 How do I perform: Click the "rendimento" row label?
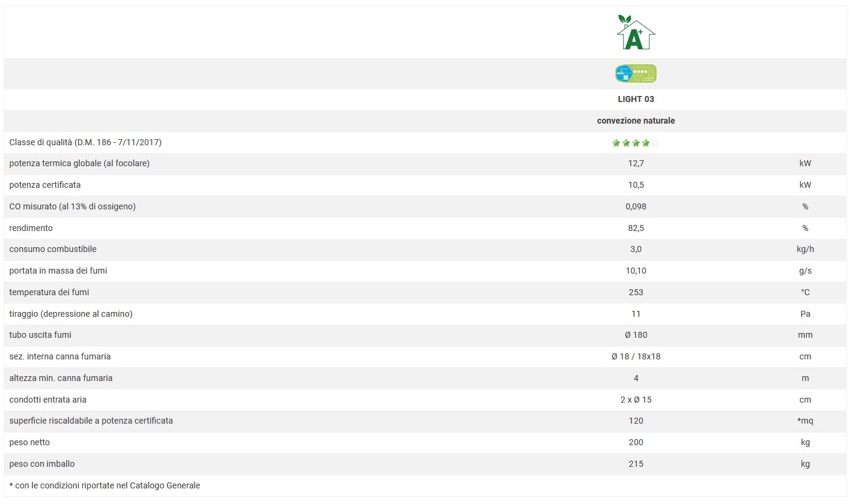pos(31,228)
